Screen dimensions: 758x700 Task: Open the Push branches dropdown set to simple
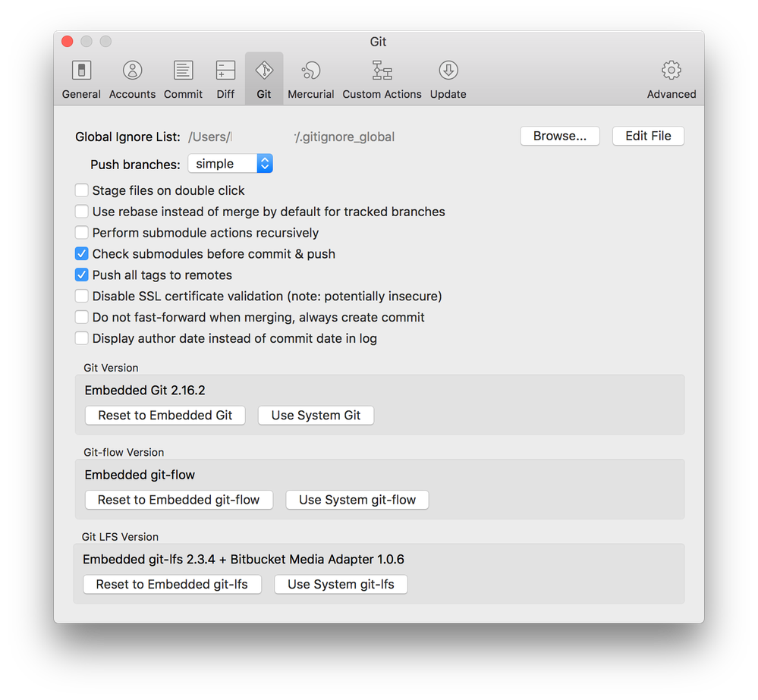pos(230,164)
